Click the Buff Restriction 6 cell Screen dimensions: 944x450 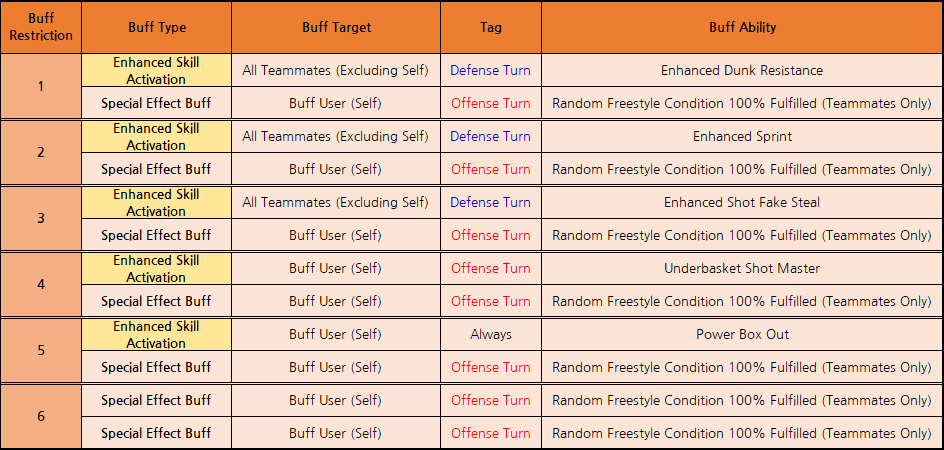pyautogui.click(x=41, y=417)
